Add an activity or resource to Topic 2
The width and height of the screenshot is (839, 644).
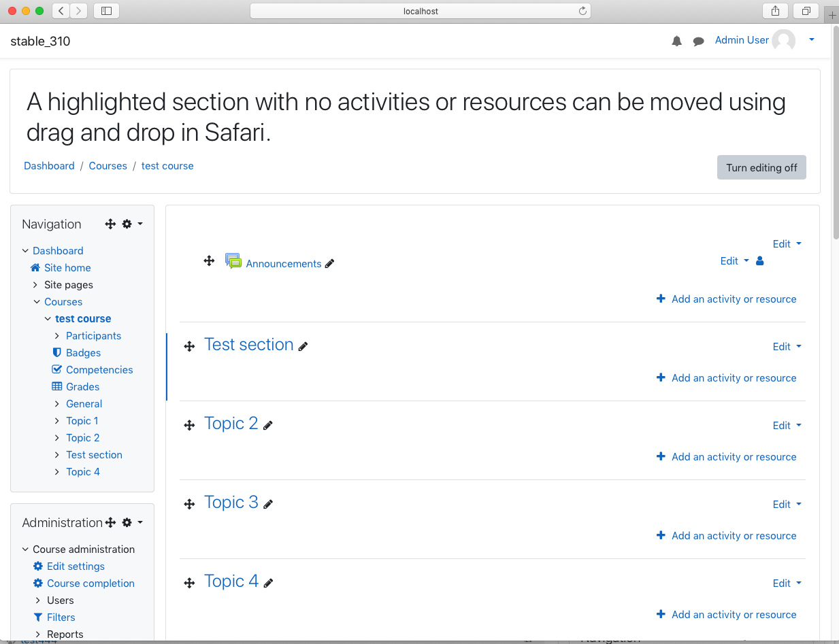pos(726,457)
